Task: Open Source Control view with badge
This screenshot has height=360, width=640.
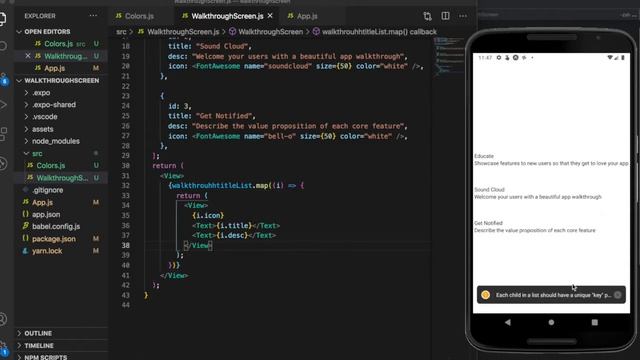Action: click(x=3, y=79)
